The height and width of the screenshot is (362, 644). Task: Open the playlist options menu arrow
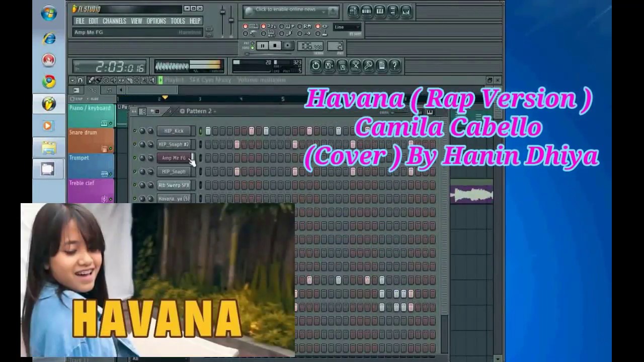pos(72,80)
